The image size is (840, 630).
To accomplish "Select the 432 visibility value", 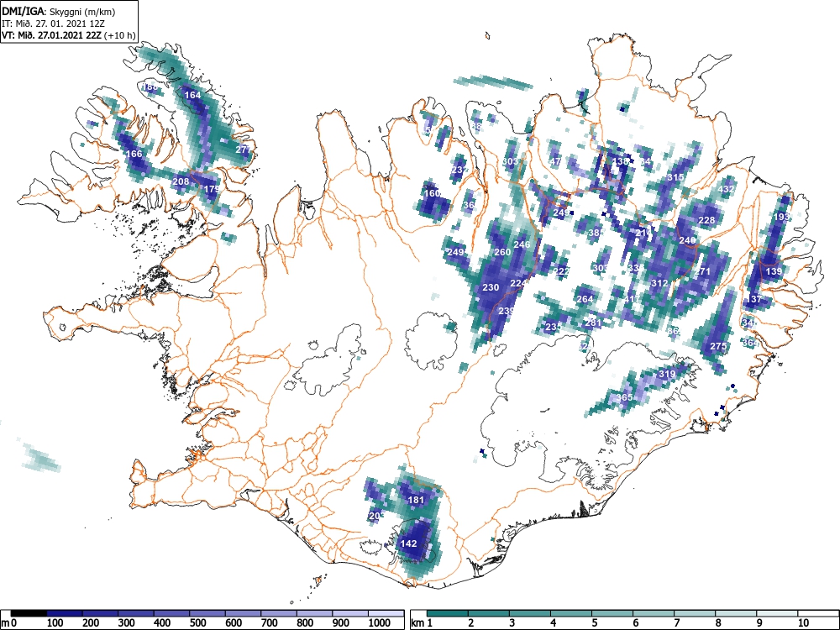I will click(726, 189).
